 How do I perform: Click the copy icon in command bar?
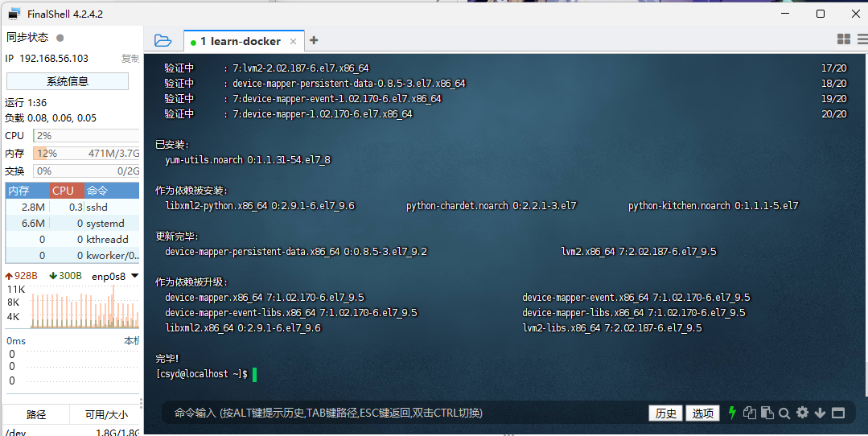tap(750, 413)
